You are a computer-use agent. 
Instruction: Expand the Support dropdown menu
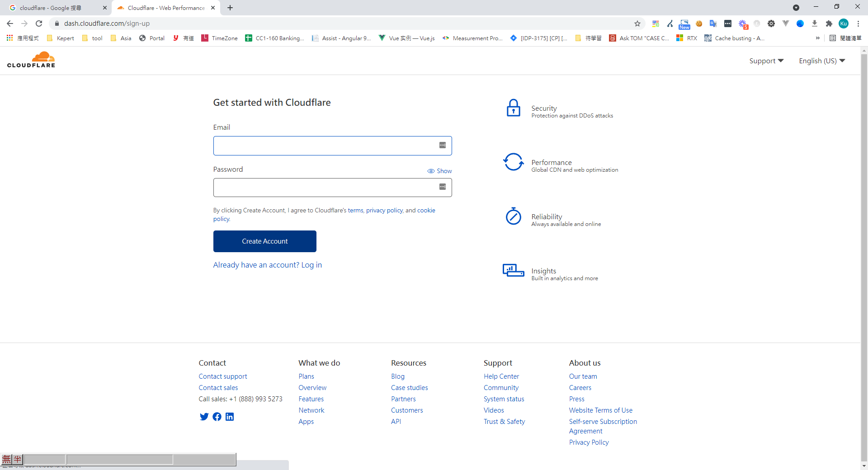point(766,61)
